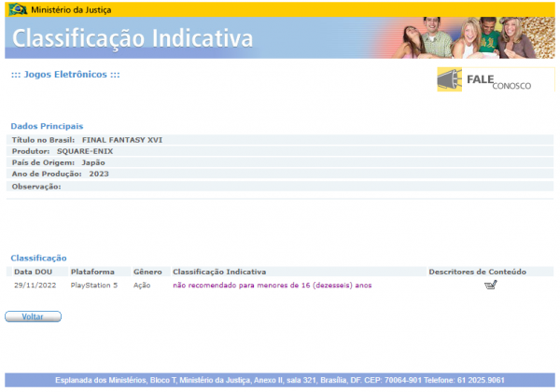Click the footer address bar text
560x392 pixels.
tap(280, 380)
